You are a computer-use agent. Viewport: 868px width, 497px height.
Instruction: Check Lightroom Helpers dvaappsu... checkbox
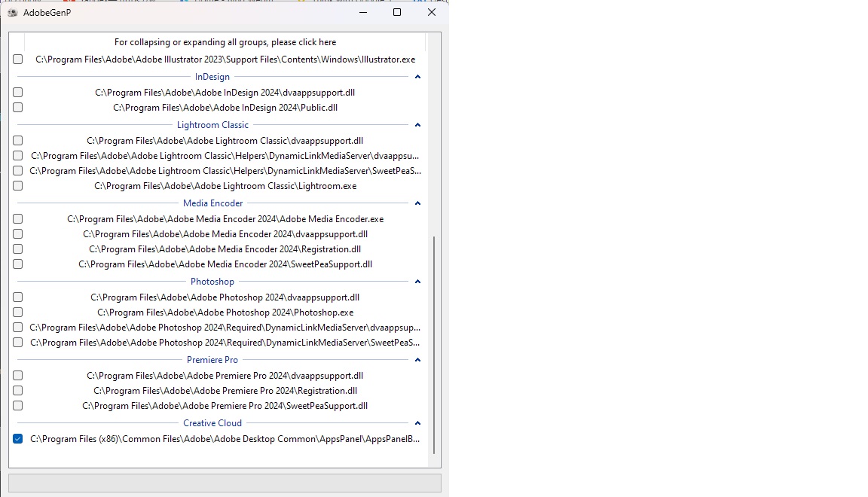point(18,156)
